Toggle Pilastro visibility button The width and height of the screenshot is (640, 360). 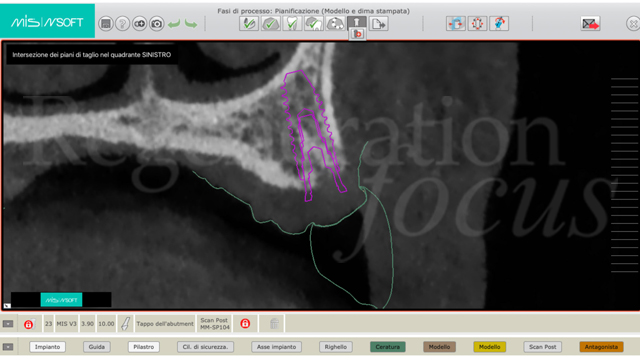coord(144,347)
